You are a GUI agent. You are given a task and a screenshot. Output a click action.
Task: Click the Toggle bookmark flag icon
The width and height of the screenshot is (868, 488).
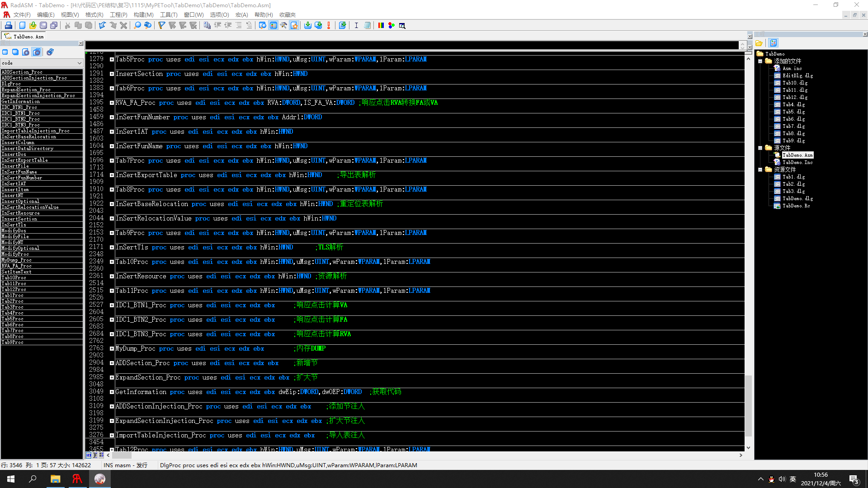pos(161,25)
